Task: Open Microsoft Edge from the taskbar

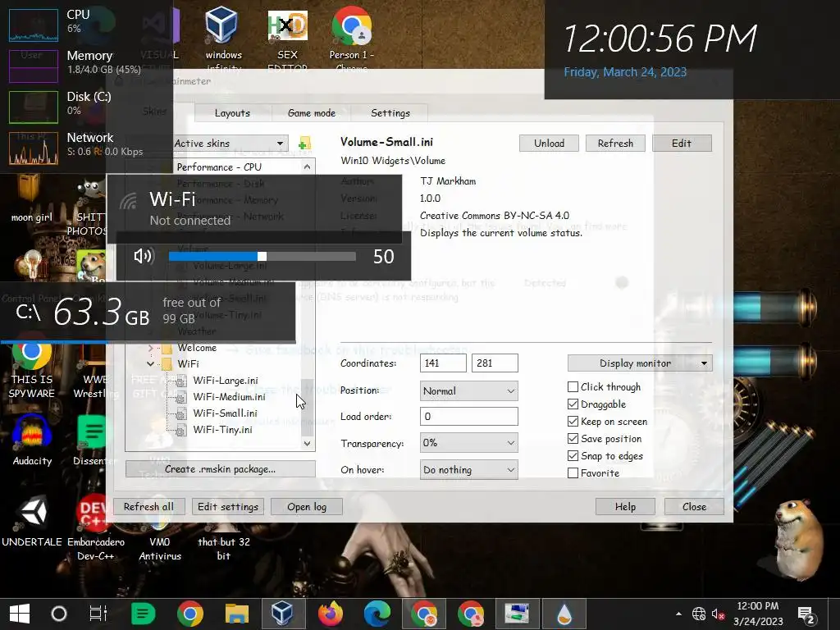Action: tap(377, 614)
